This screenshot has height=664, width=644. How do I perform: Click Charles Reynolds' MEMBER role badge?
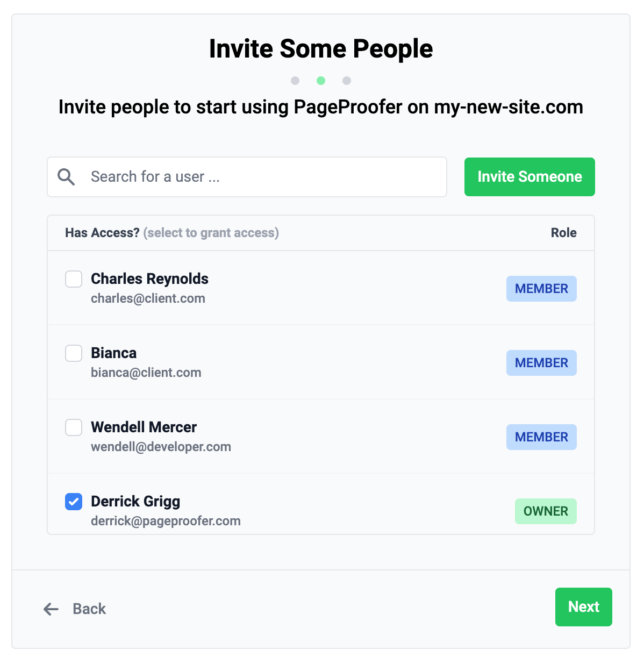tap(541, 289)
